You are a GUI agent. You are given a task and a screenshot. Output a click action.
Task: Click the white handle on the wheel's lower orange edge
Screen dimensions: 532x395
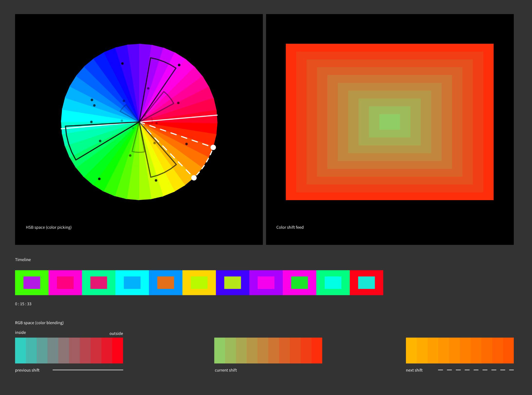194,178
